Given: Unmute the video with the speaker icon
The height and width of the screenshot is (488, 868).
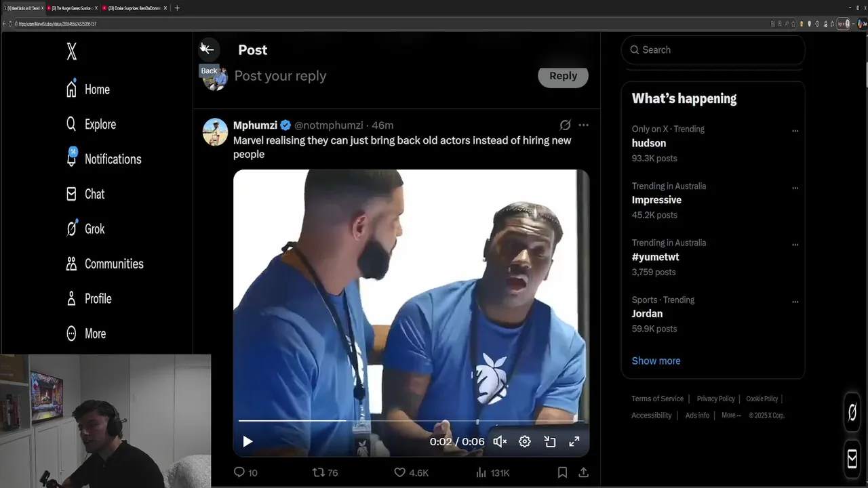Looking at the screenshot, I should [500, 442].
